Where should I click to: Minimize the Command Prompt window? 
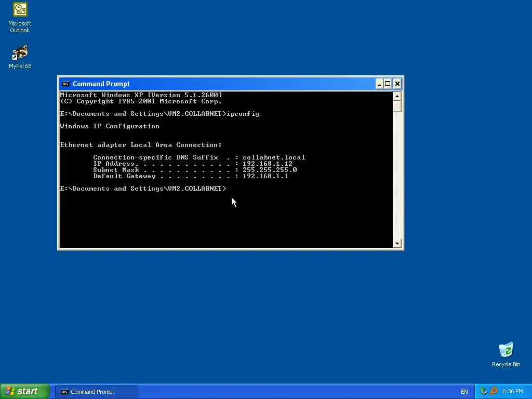379,84
